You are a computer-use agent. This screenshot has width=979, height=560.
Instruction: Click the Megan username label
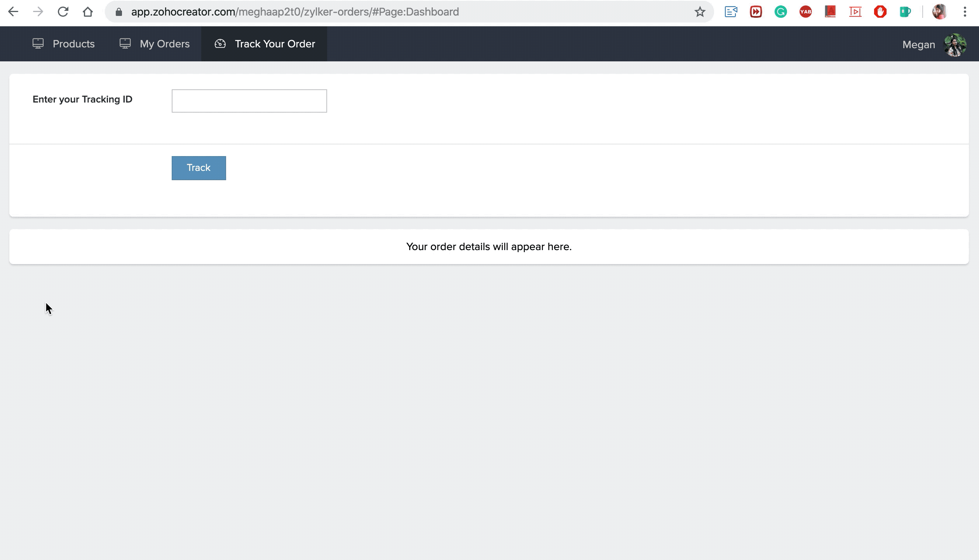point(918,45)
